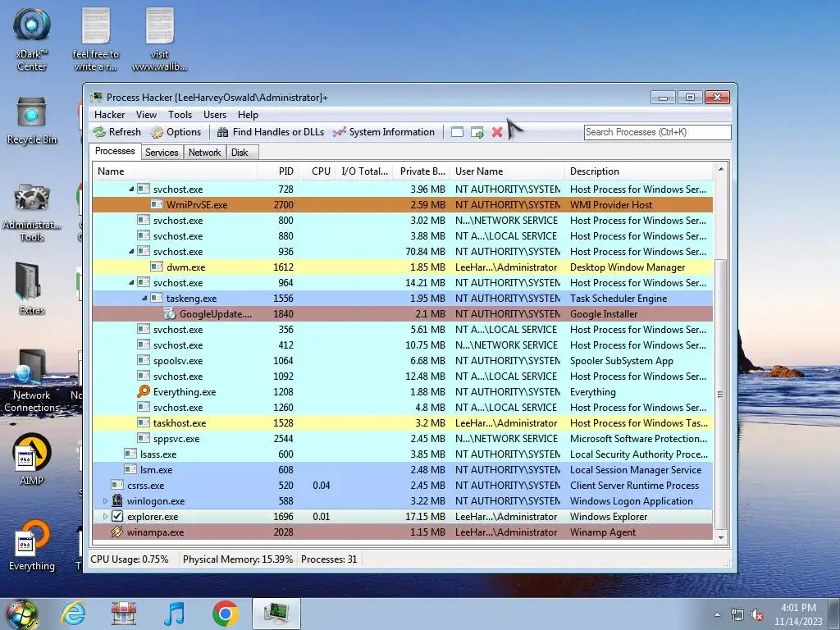
Task: Open the Tools menu
Action: tap(180, 115)
